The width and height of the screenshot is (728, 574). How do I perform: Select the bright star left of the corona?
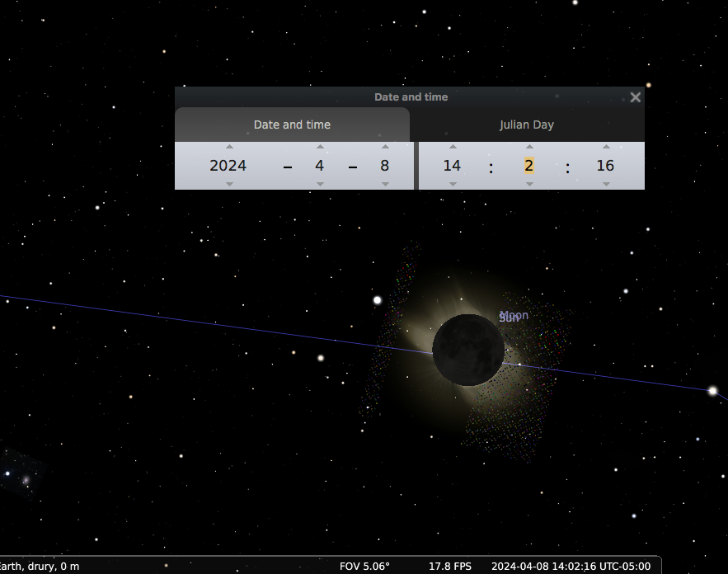(x=378, y=300)
